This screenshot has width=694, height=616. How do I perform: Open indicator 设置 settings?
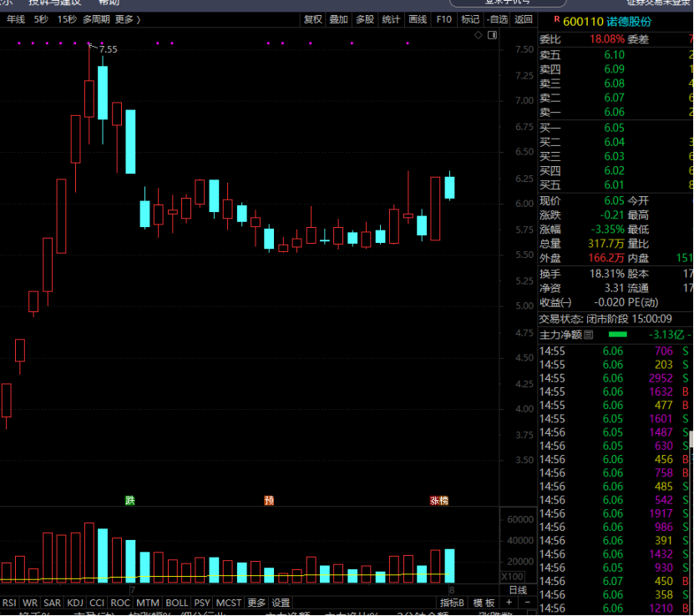tap(281, 603)
